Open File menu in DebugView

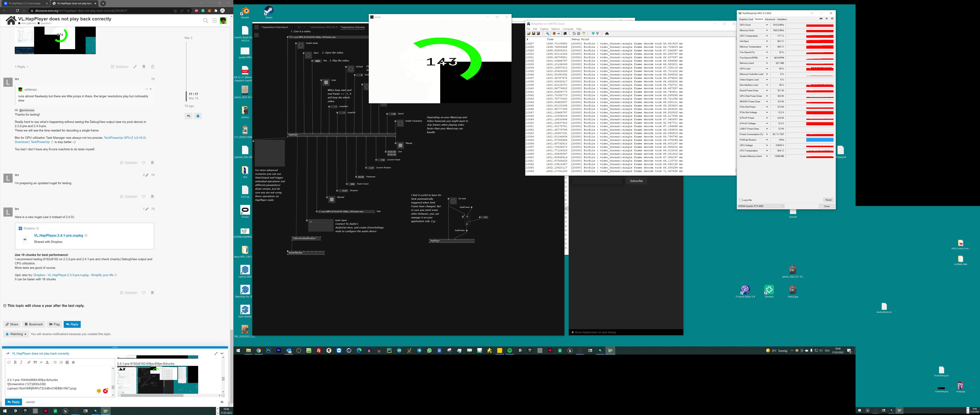(528, 29)
